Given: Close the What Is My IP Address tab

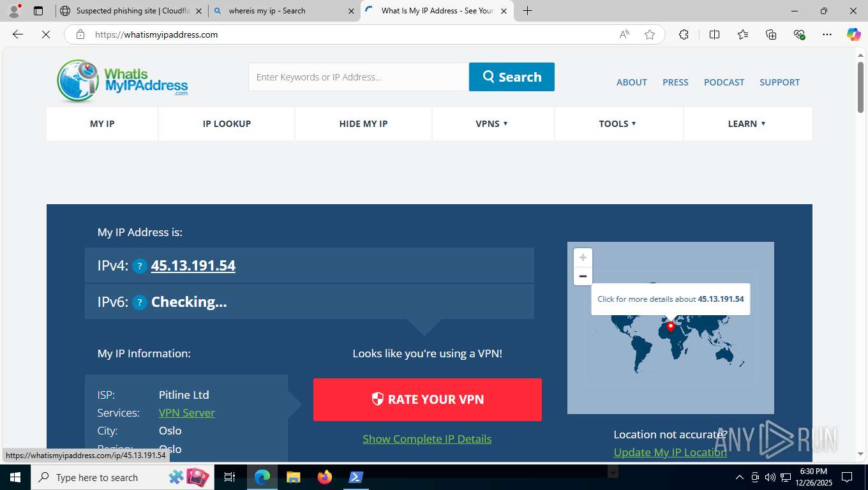Looking at the screenshot, I should (504, 11).
